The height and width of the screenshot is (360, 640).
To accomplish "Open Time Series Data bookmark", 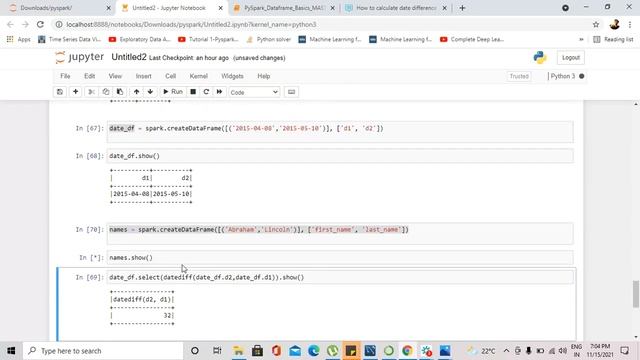I will point(69,39).
